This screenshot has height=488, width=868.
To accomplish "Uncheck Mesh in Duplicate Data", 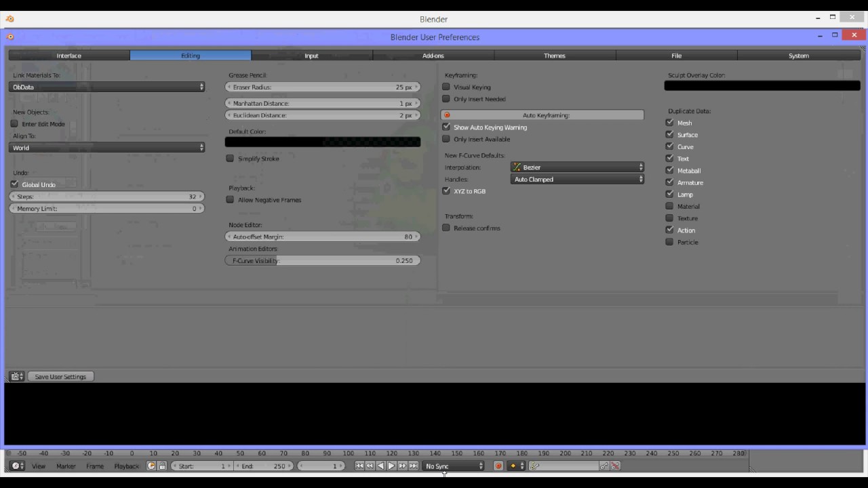I will click(670, 123).
